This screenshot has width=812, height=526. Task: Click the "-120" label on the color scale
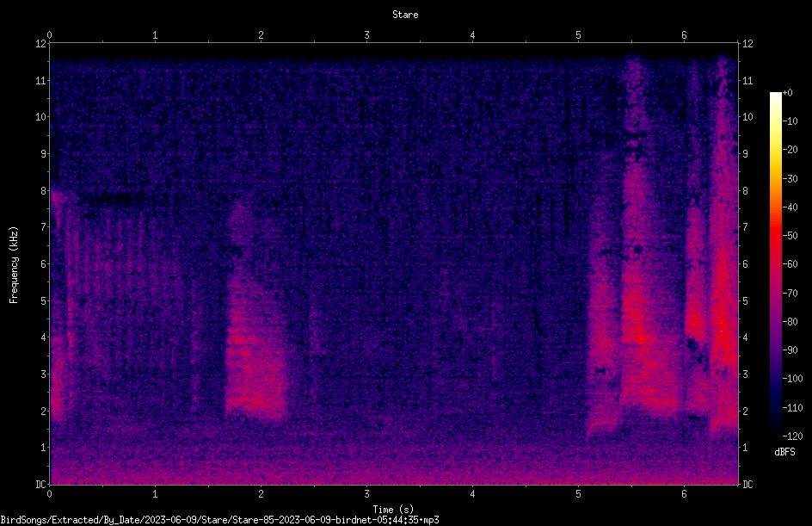[792, 436]
